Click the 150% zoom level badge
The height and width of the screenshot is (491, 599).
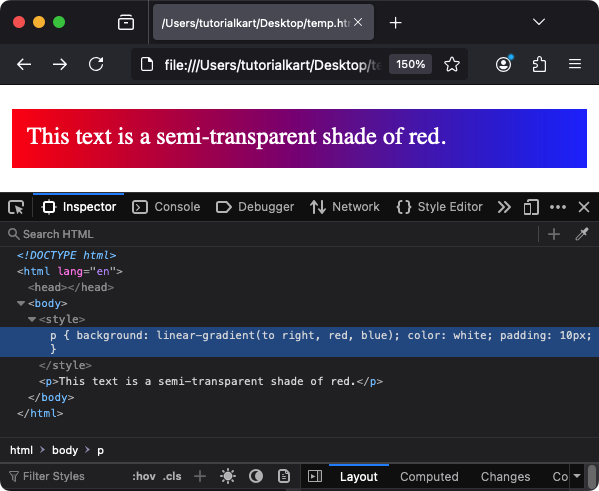click(410, 64)
